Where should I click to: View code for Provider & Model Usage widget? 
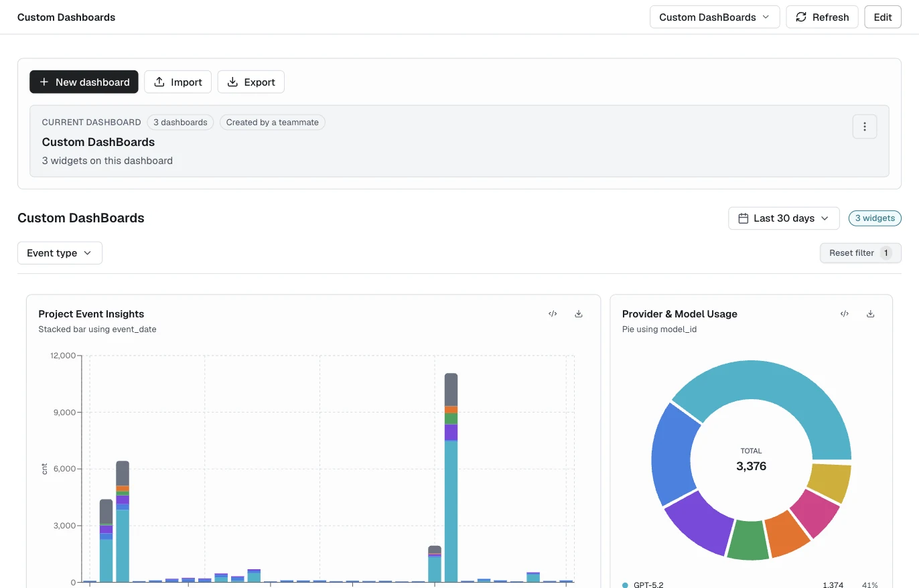[x=845, y=313]
